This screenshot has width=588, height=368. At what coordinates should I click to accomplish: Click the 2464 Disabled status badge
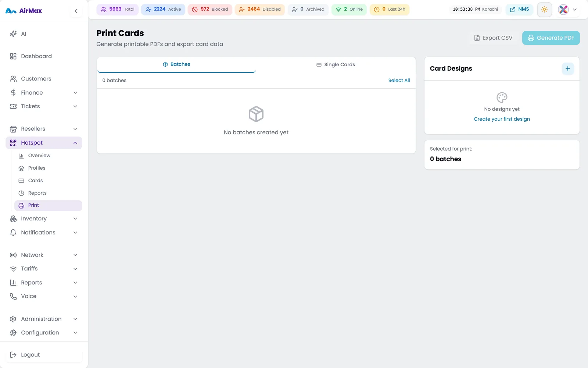pos(260,10)
